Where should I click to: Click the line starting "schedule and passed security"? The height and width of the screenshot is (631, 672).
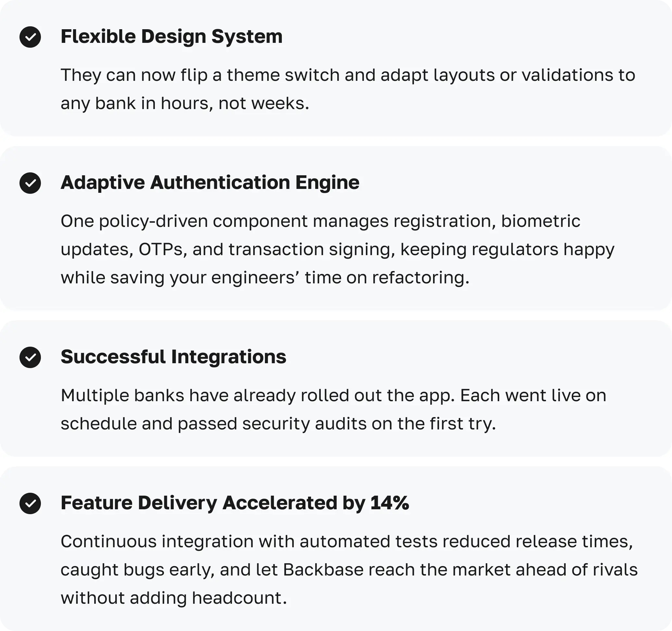[x=278, y=424]
